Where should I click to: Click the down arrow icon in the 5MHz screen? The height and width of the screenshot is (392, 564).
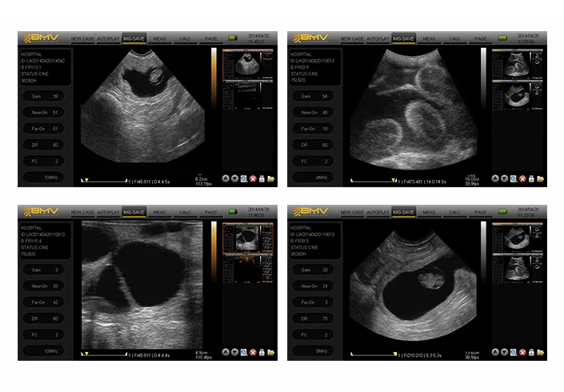[x=504, y=353]
